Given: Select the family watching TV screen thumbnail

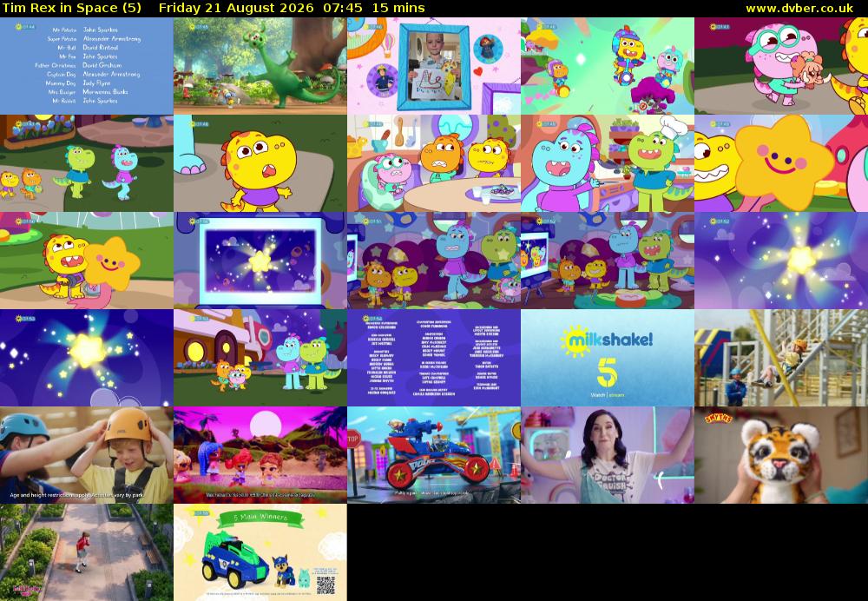Looking at the screenshot, I should coord(608,261).
